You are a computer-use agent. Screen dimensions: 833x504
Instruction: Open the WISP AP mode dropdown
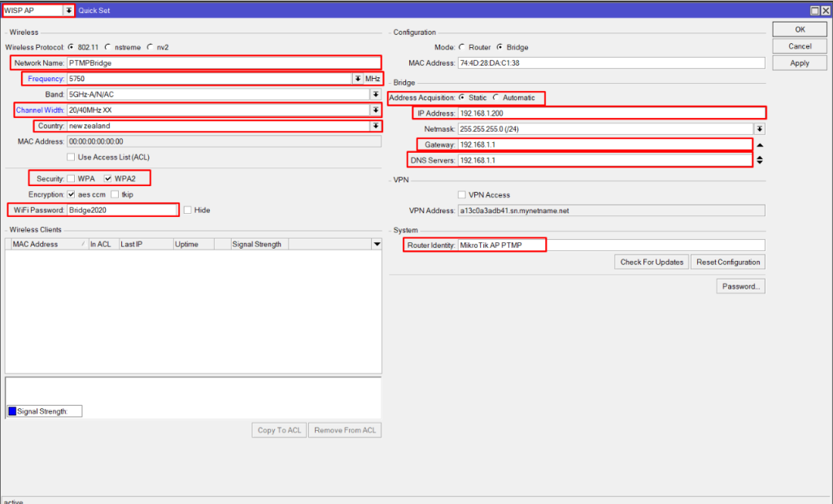coord(68,11)
